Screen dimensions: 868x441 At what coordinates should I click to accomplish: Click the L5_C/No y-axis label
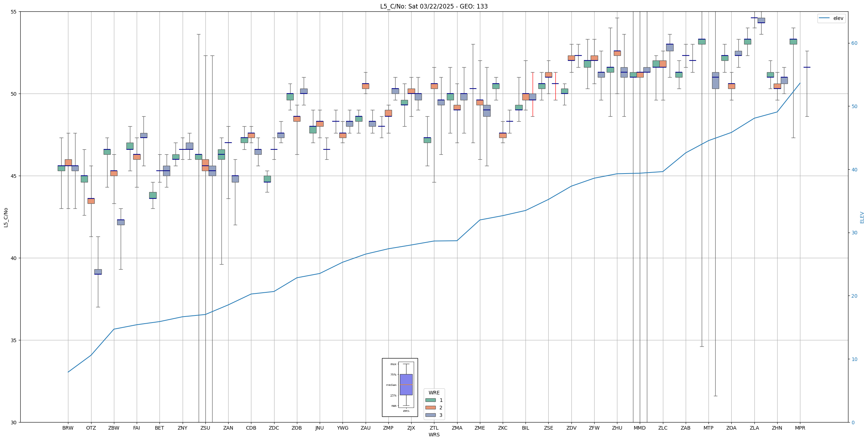point(6,217)
